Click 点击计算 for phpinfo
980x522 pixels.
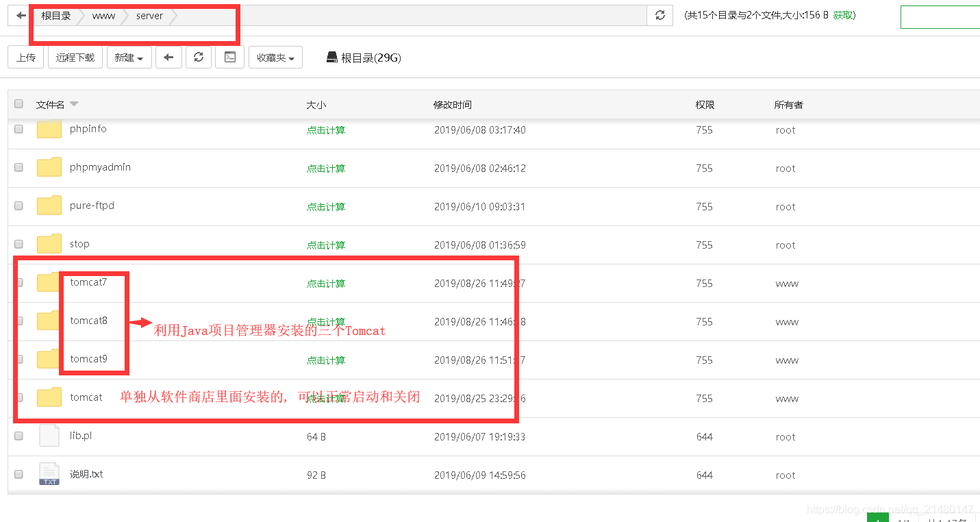(326, 130)
